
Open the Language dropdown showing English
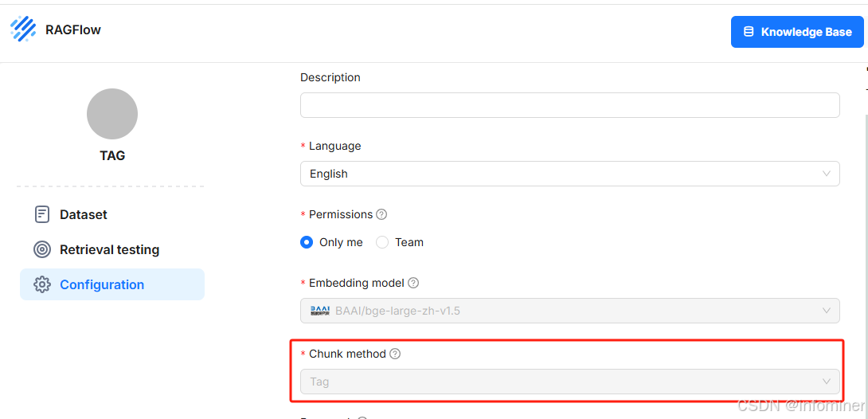point(569,174)
